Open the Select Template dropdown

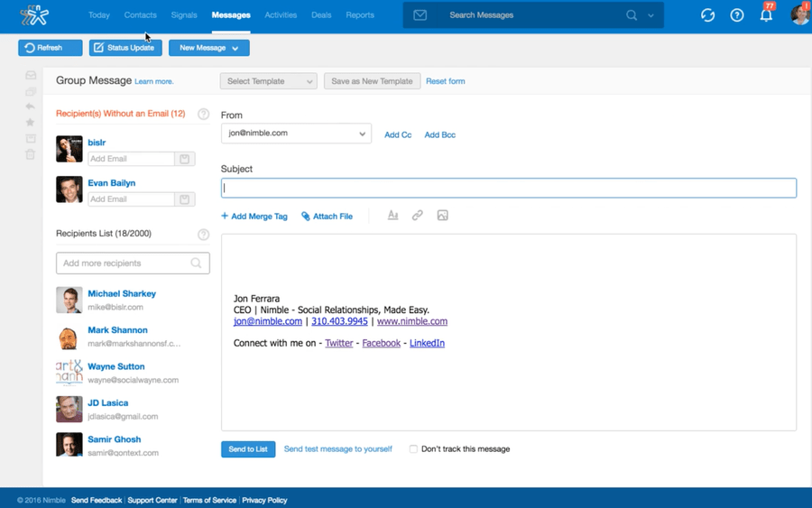click(x=269, y=81)
